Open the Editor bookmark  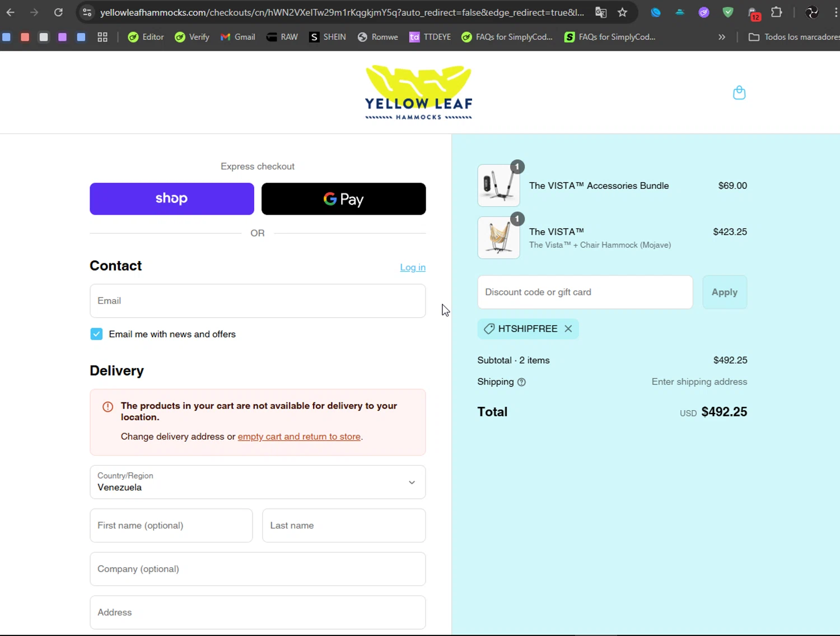coord(146,37)
